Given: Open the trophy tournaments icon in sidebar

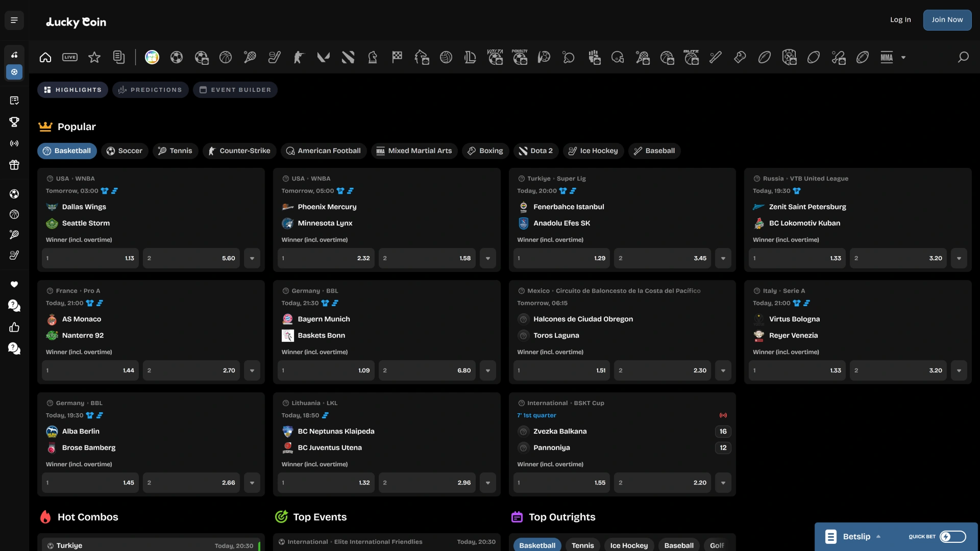Looking at the screenshot, I should (x=14, y=122).
